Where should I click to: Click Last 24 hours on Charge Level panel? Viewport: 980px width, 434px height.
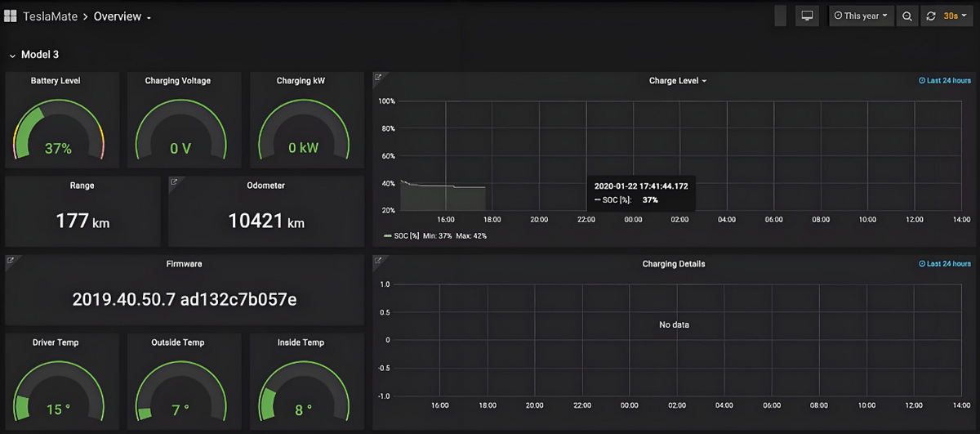click(945, 81)
